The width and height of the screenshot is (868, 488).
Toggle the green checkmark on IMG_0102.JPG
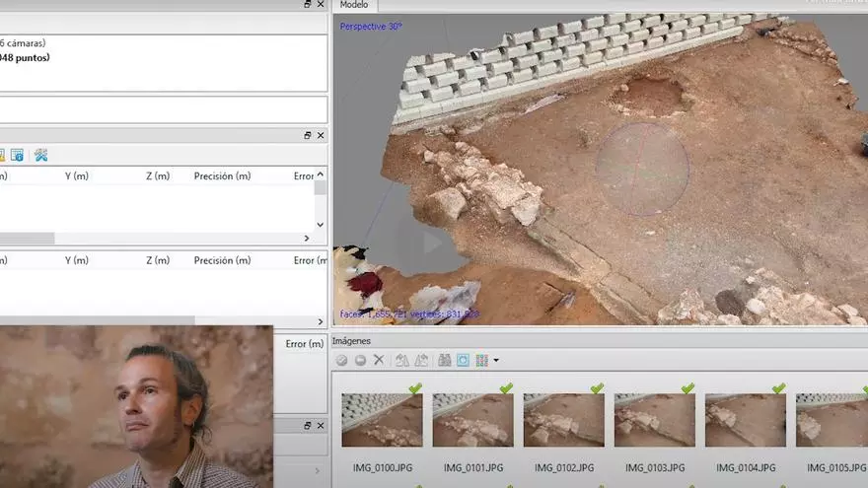tap(597, 388)
